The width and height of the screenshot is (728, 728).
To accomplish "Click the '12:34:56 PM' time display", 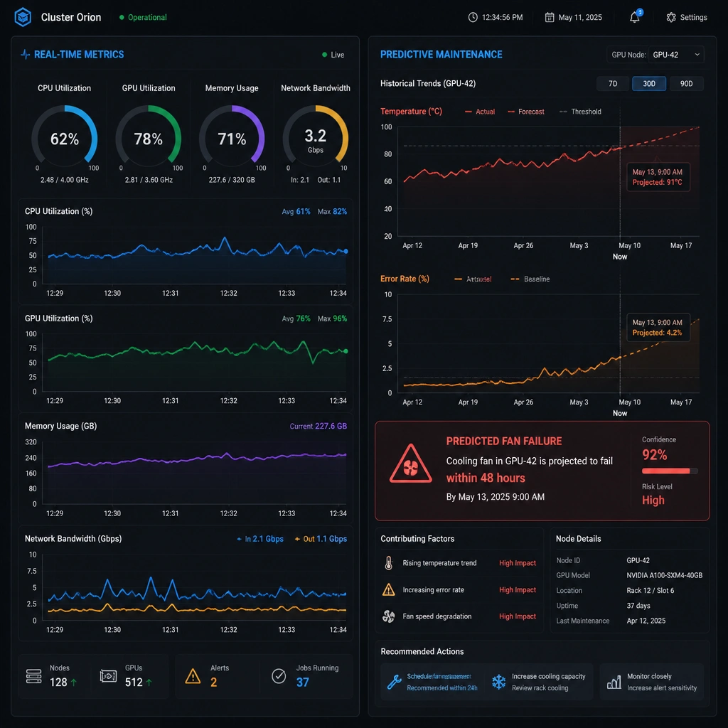I will tap(502, 17).
